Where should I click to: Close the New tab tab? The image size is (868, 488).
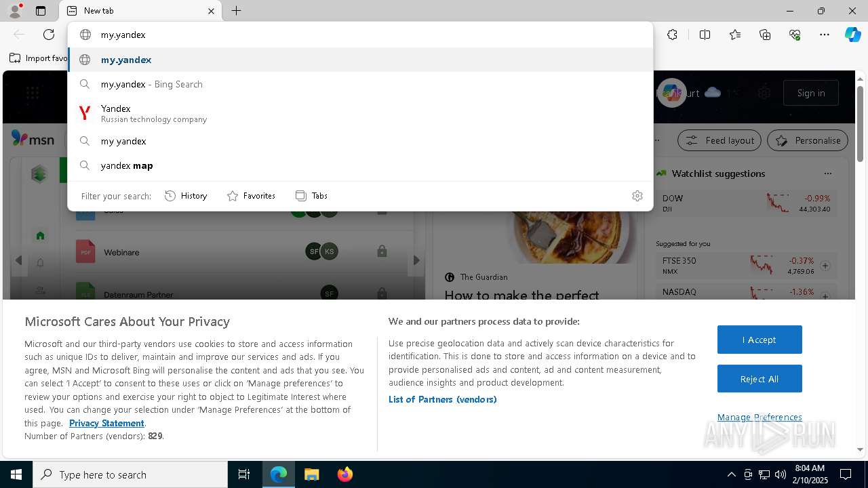click(211, 11)
